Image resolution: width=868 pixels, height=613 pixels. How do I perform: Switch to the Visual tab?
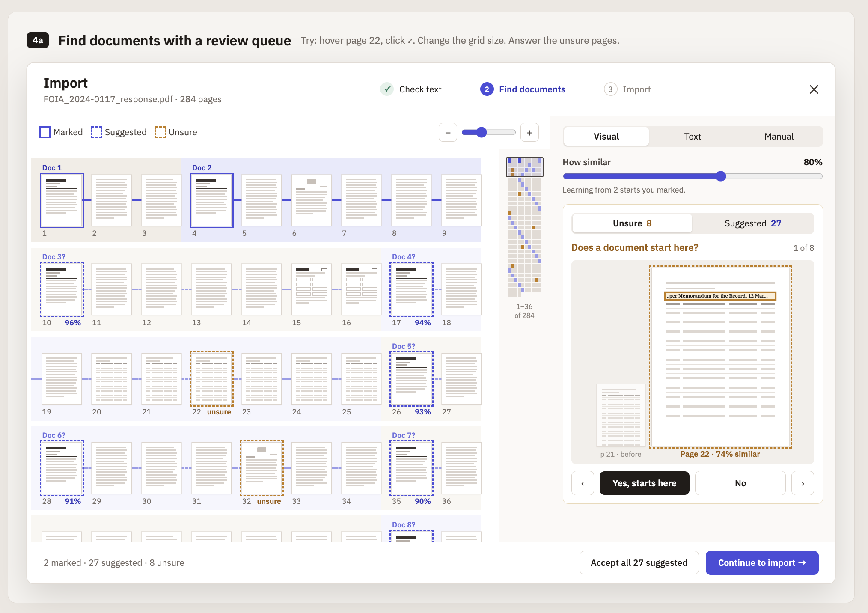pos(606,137)
